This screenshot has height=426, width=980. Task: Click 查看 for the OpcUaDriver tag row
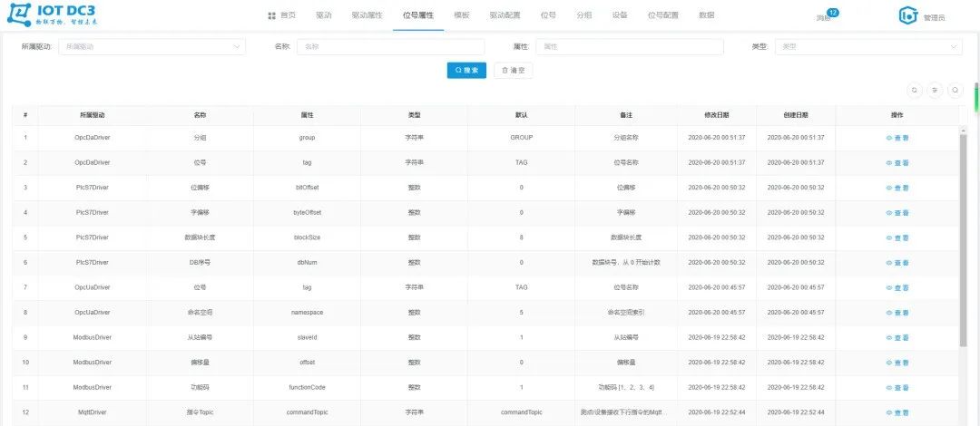(897, 288)
